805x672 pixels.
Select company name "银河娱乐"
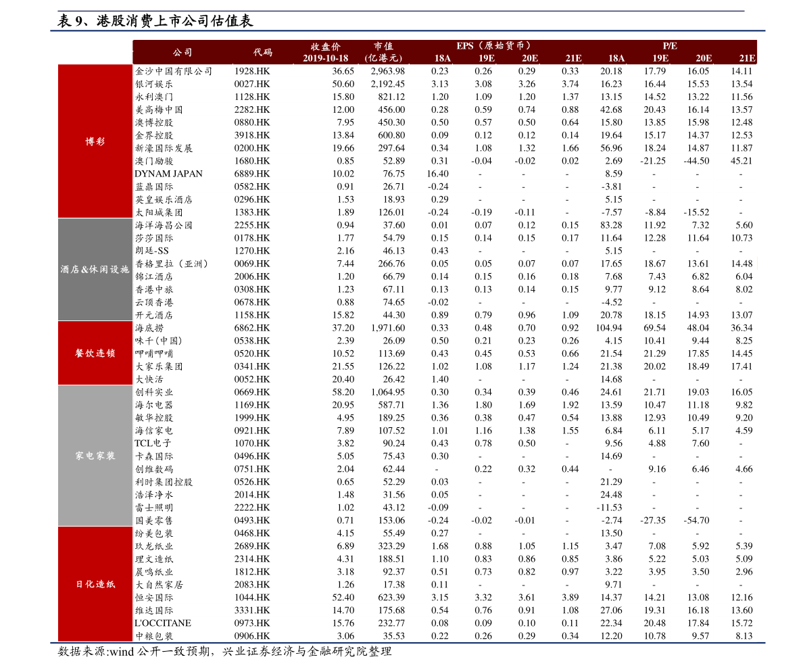tap(154, 85)
